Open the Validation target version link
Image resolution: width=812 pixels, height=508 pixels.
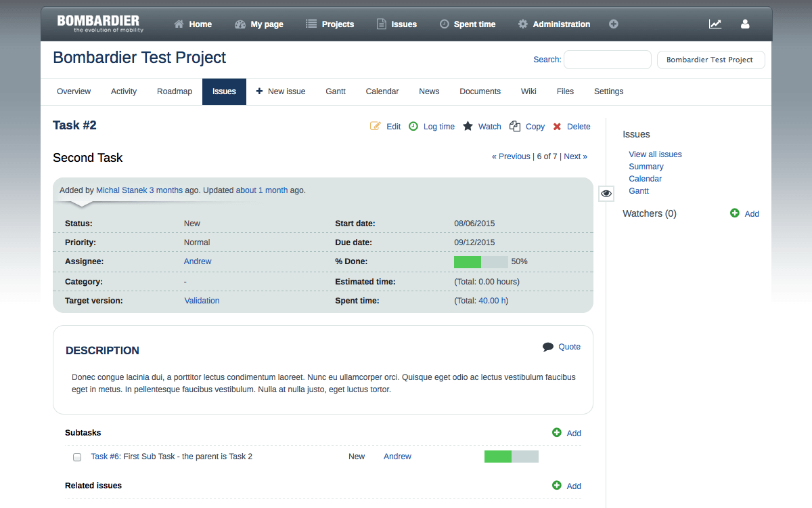[202, 301]
